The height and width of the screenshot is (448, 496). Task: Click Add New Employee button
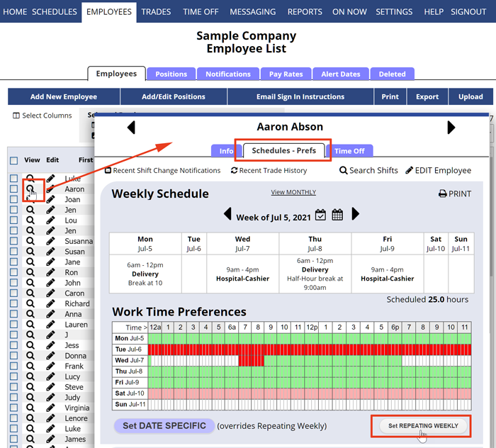tap(64, 96)
